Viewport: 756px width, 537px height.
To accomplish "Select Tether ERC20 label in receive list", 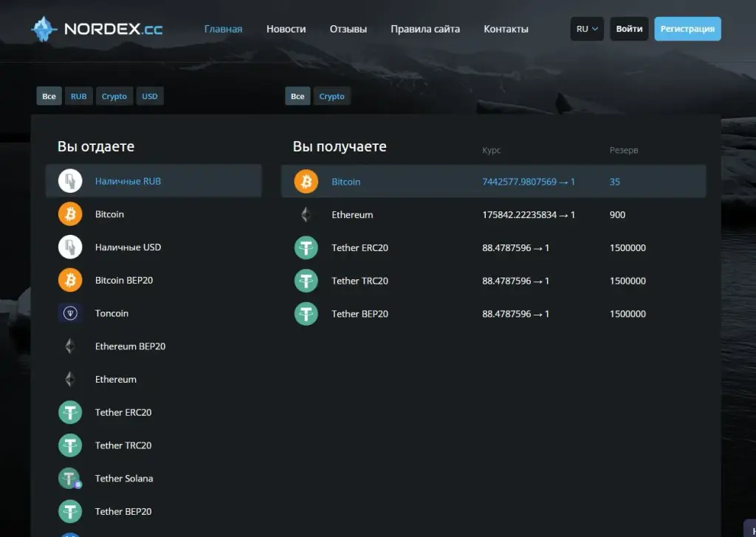I will (x=360, y=248).
